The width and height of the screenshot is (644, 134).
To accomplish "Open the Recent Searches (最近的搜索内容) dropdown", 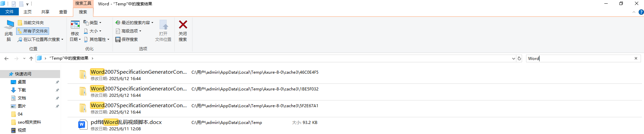I will click(x=134, y=23).
